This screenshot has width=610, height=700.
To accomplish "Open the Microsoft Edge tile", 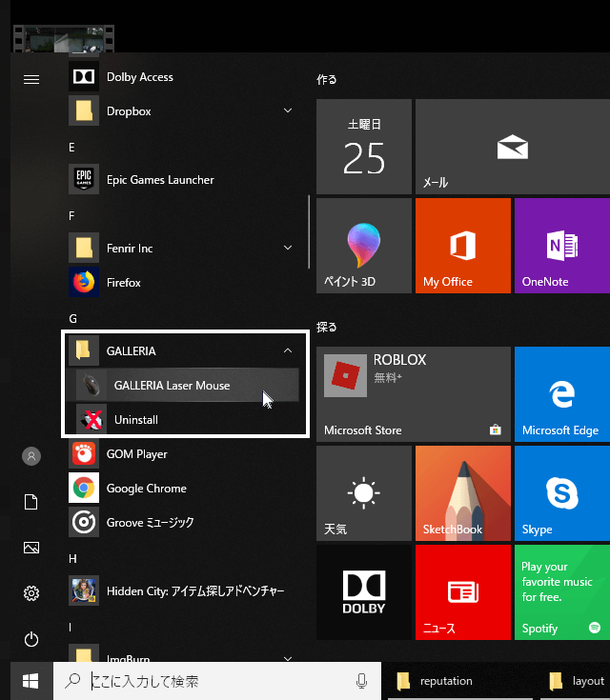I will 562,394.
